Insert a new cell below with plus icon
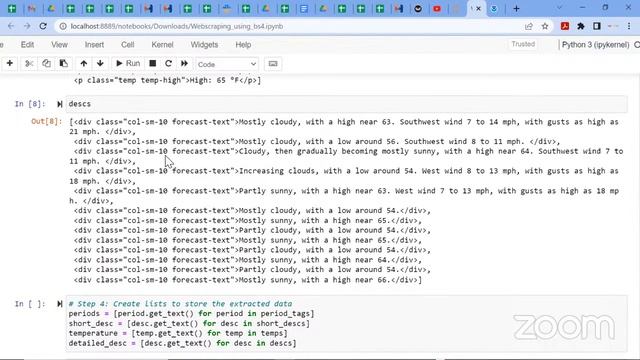640x360 pixels. coord(10,64)
